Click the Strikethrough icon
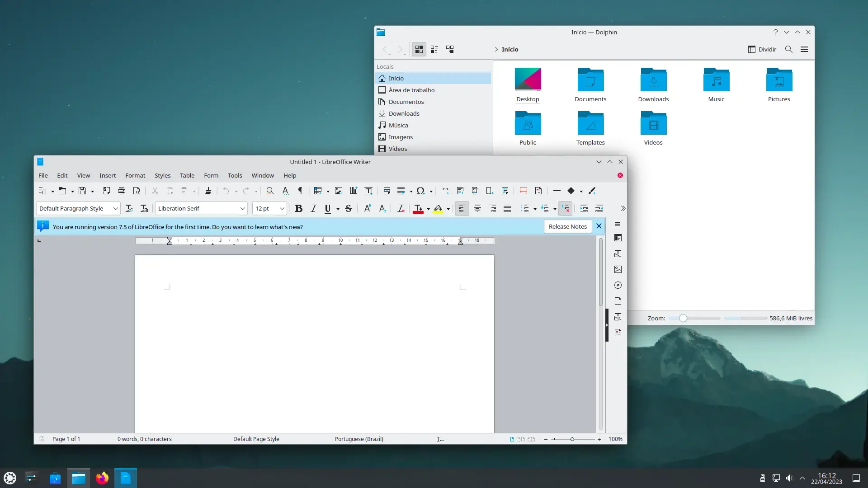Image resolution: width=868 pixels, height=488 pixels. (x=349, y=208)
